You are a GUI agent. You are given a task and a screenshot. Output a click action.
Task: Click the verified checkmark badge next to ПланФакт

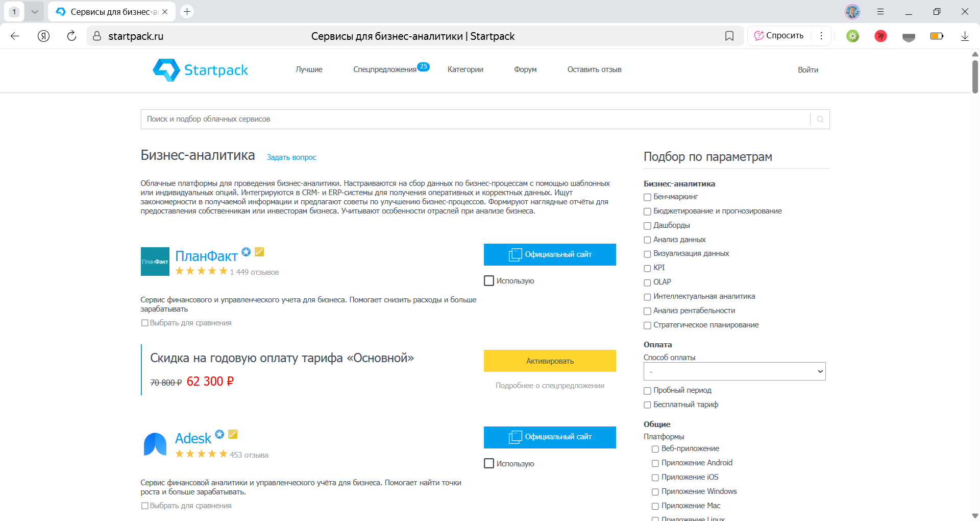point(260,252)
